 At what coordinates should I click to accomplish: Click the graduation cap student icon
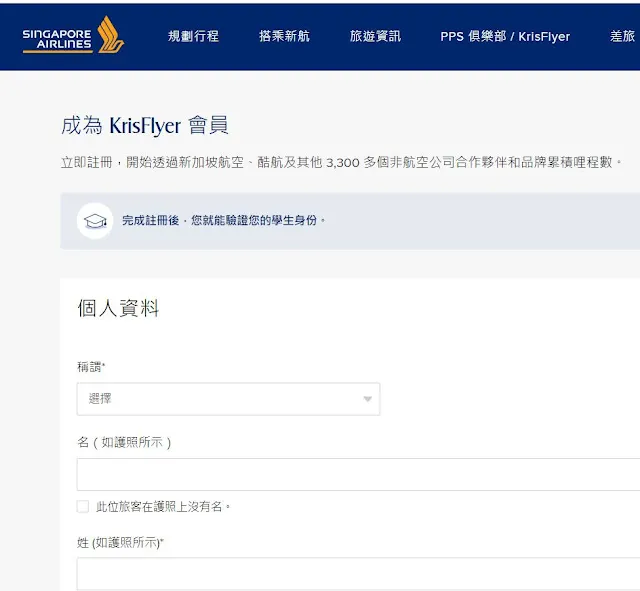[95, 221]
